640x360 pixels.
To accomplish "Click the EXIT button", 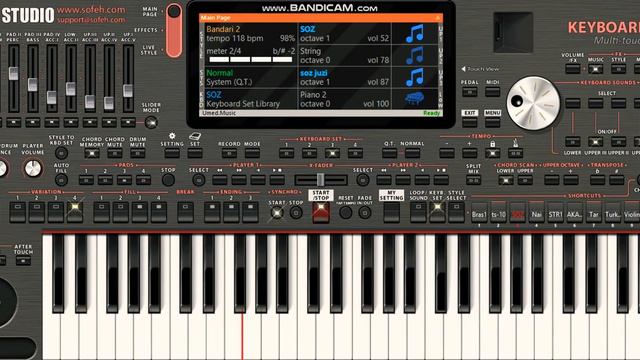I will pyautogui.click(x=470, y=123).
